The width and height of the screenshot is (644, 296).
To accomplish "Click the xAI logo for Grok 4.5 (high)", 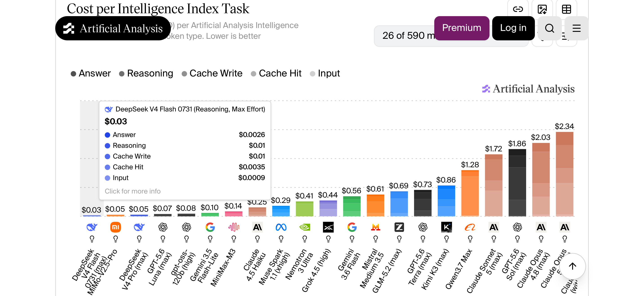I will [x=328, y=227].
